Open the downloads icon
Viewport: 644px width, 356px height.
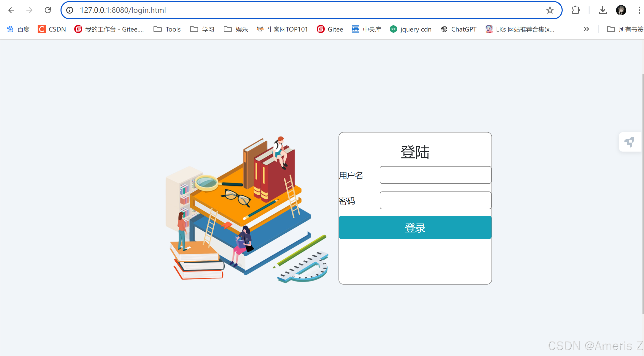tap(603, 10)
